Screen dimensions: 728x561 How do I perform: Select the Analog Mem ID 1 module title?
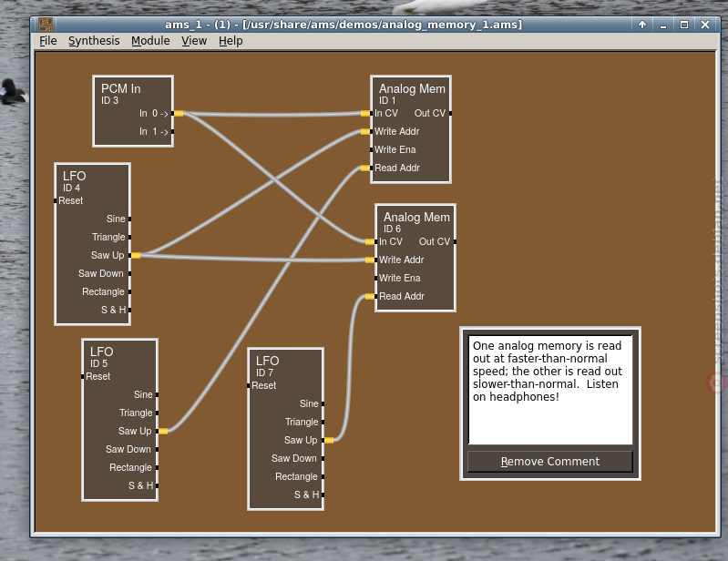point(412,88)
